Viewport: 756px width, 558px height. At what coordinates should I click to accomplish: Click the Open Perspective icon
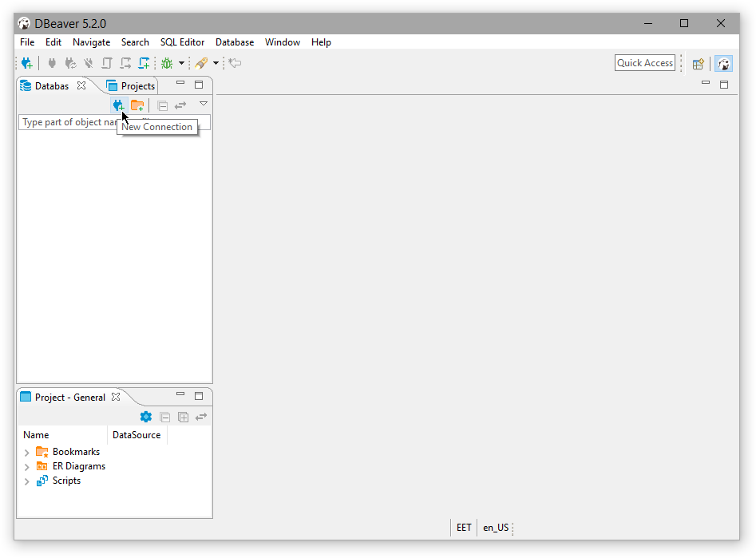pyautogui.click(x=699, y=64)
